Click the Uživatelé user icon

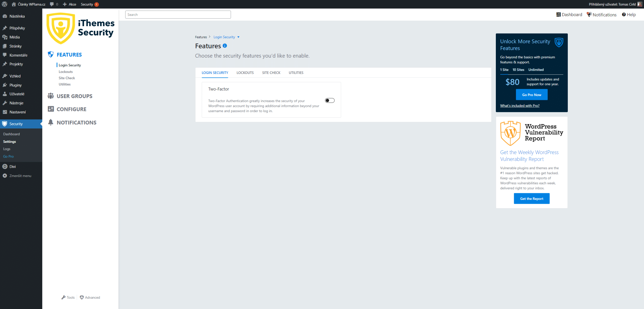click(5, 94)
